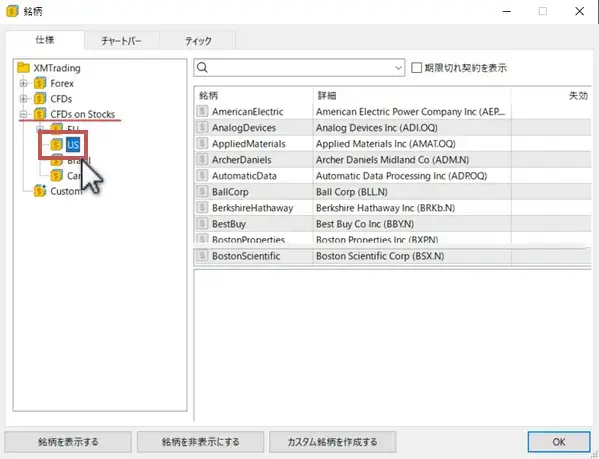Select the AppliedMaterials symbol name
Screen dimensions: 599x459
(249, 144)
